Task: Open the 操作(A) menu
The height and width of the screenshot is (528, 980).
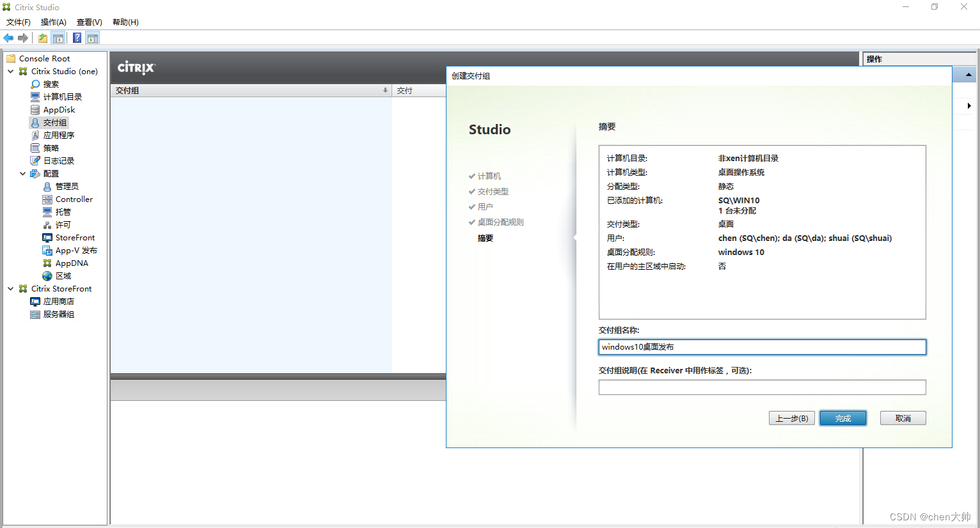Action: (x=54, y=22)
